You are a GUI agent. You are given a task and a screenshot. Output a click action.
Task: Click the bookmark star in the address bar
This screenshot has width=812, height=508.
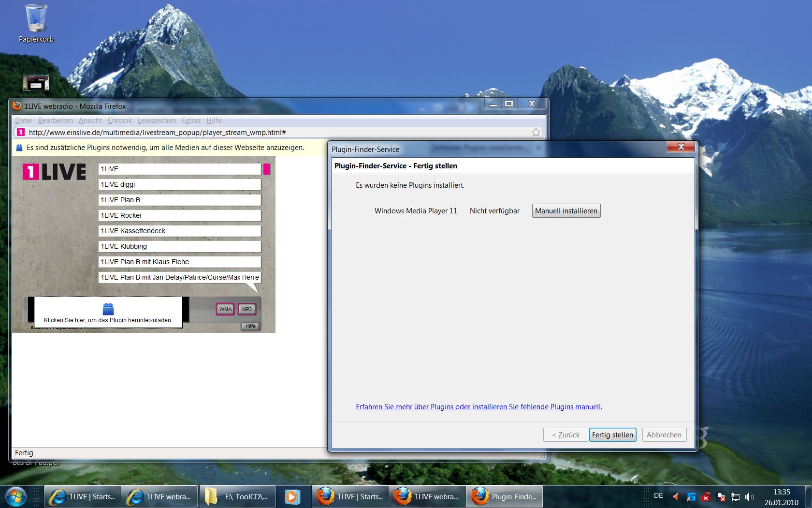[x=536, y=132]
